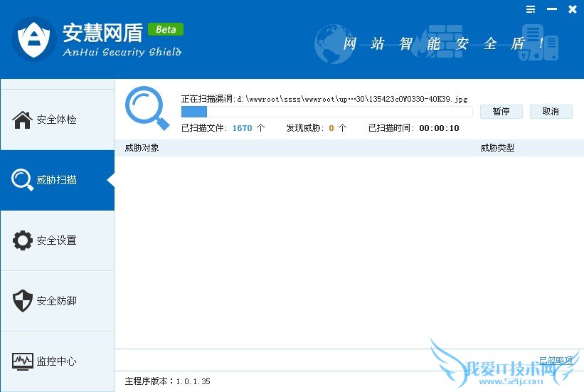Click the 安慧网盾 product title
Screen dimensions: 584x392
tap(103, 33)
